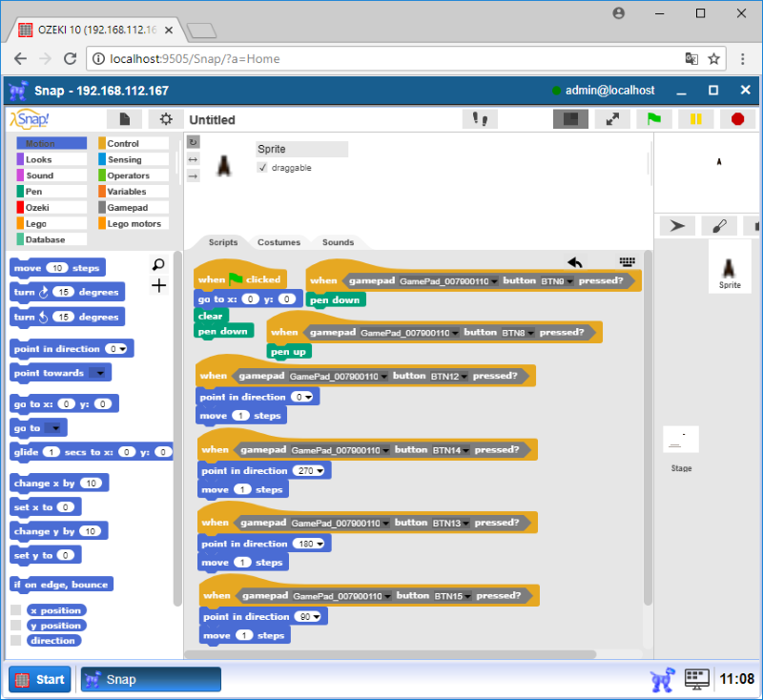Open the project file menu icon
This screenshot has width=763, height=700.
pos(125,119)
